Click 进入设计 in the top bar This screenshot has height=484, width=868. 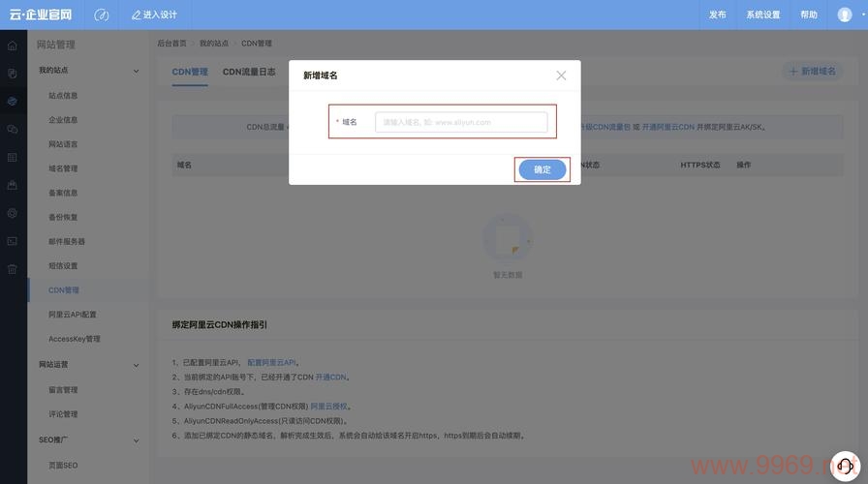click(x=154, y=15)
